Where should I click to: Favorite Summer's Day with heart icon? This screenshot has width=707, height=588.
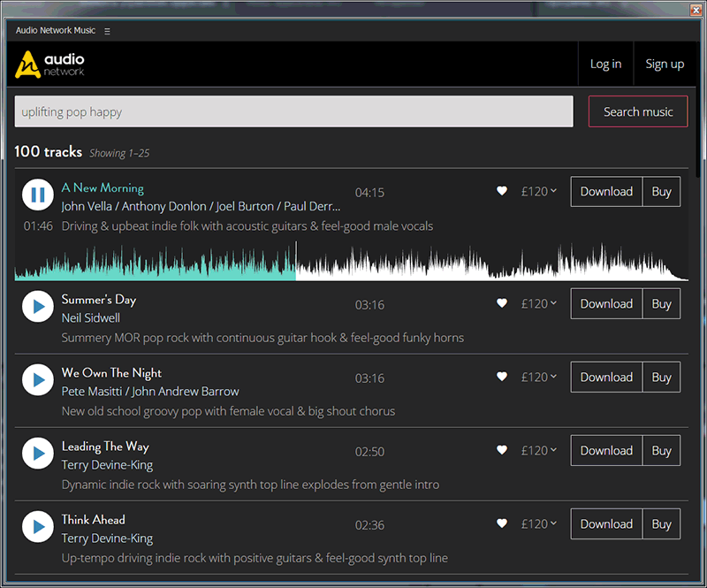(502, 303)
